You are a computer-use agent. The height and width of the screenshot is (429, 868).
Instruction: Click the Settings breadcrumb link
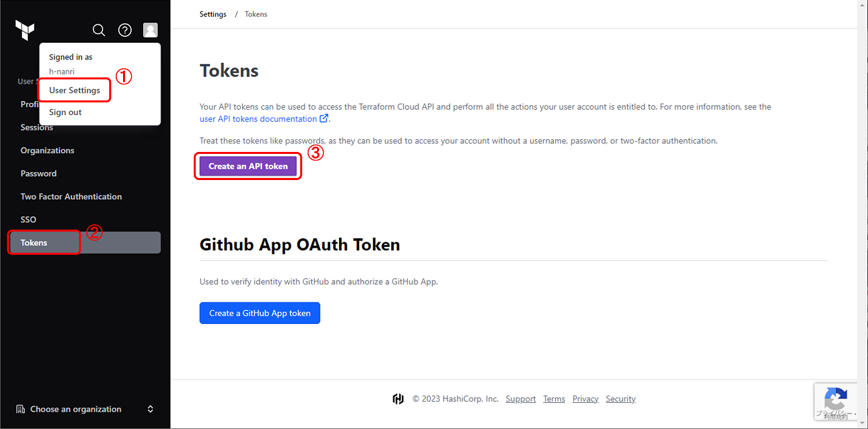pyautogui.click(x=213, y=14)
